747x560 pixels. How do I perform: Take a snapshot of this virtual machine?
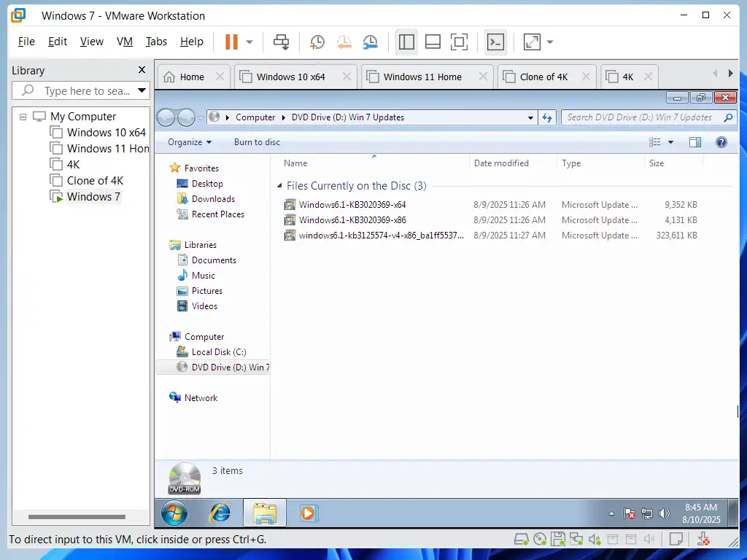(317, 42)
